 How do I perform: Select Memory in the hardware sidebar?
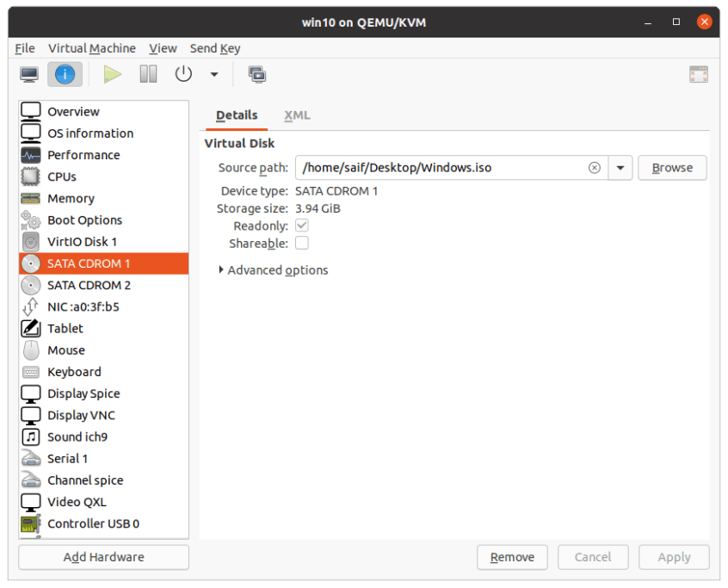coord(71,198)
